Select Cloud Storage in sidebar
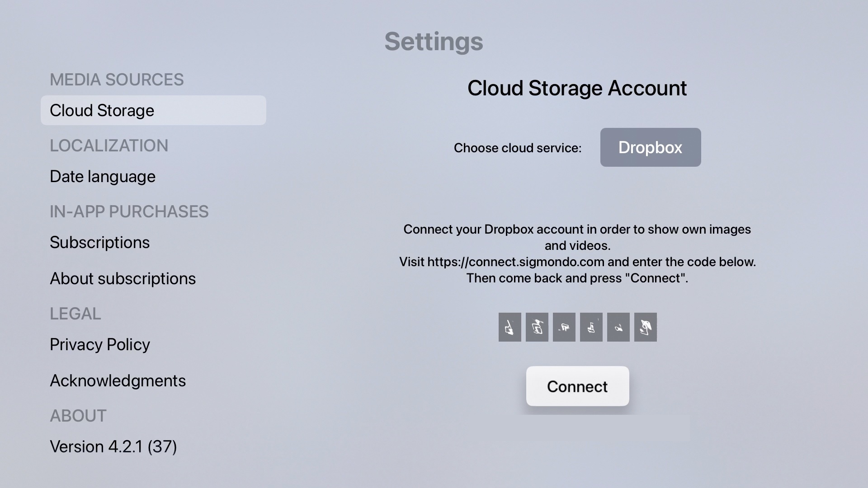The image size is (868, 488). tap(153, 110)
